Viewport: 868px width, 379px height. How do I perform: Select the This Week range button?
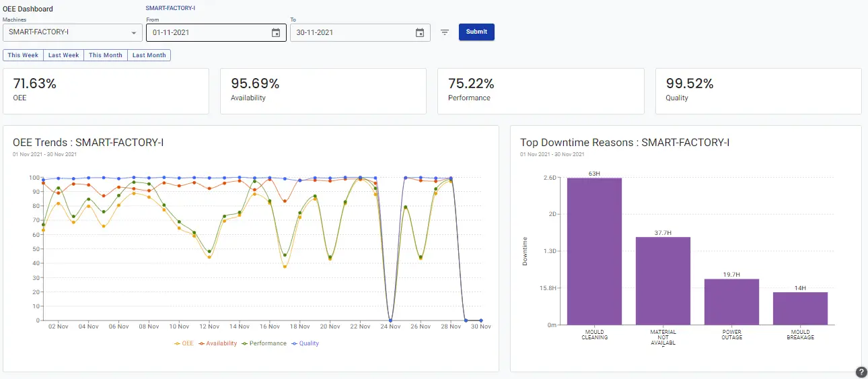[x=24, y=55]
